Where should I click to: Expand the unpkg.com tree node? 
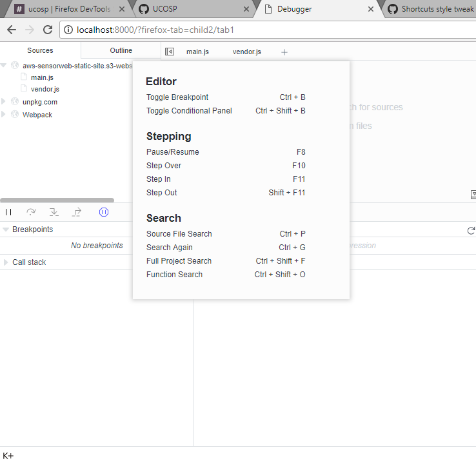tap(4, 101)
